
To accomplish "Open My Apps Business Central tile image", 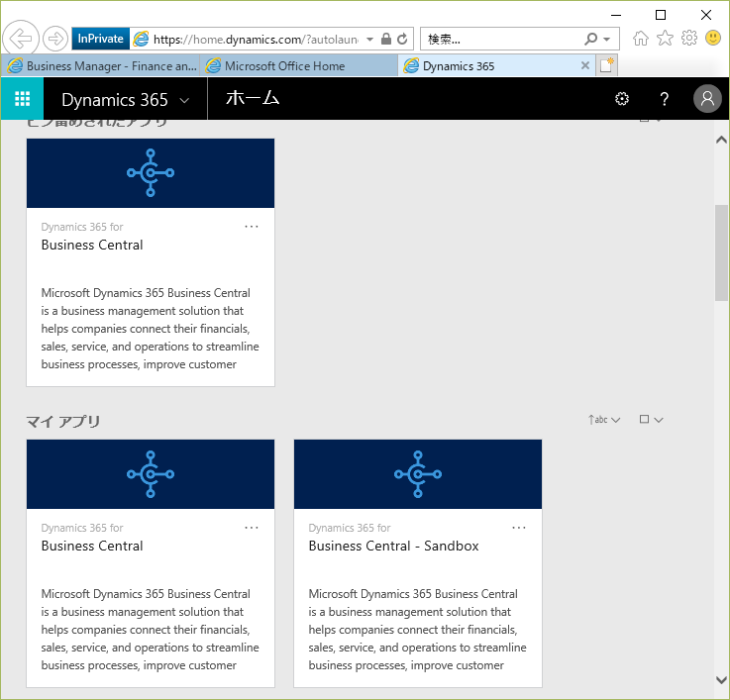I will coord(151,474).
